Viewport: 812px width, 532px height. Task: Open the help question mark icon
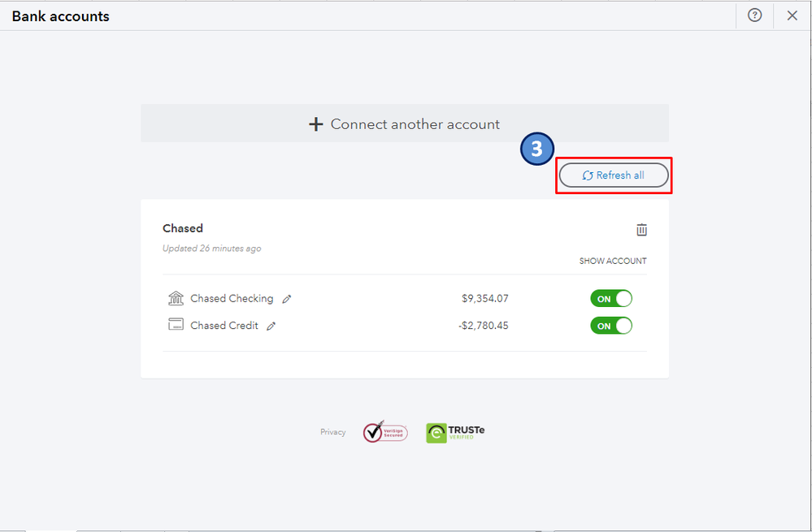tap(754, 15)
